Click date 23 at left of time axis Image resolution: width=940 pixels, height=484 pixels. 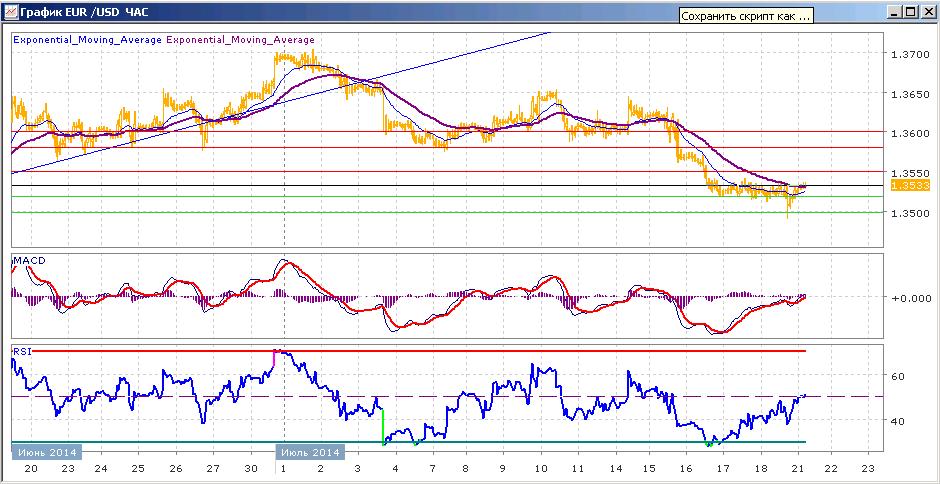click(68, 468)
